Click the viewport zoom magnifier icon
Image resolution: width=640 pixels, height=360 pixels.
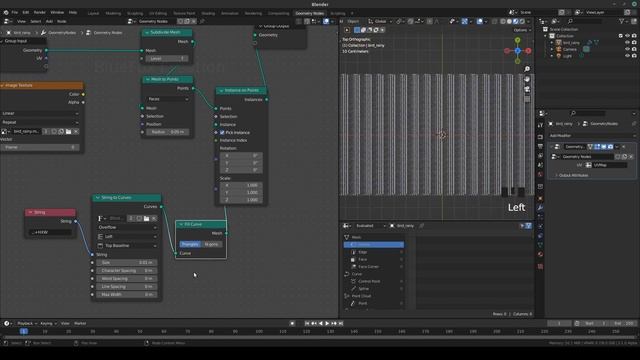527,69
